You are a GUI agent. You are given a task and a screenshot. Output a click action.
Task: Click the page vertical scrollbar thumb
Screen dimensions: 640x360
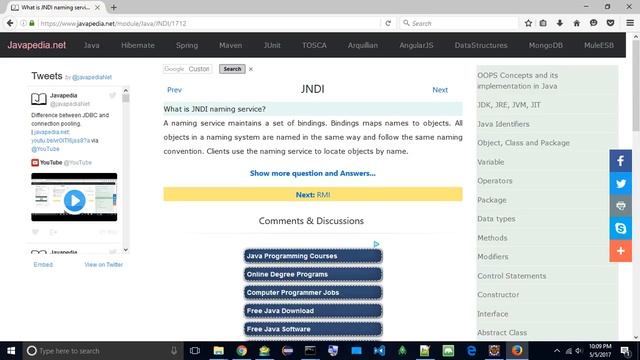[636, 86]
